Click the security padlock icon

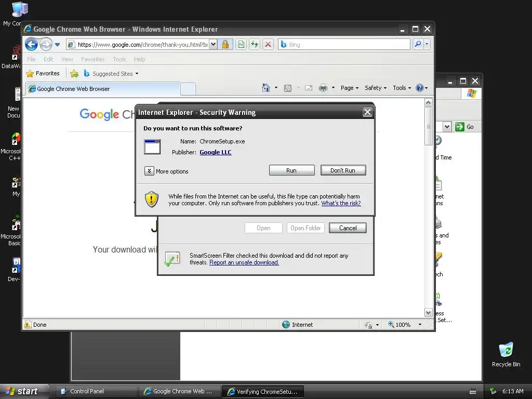click(x=225, y=45)
